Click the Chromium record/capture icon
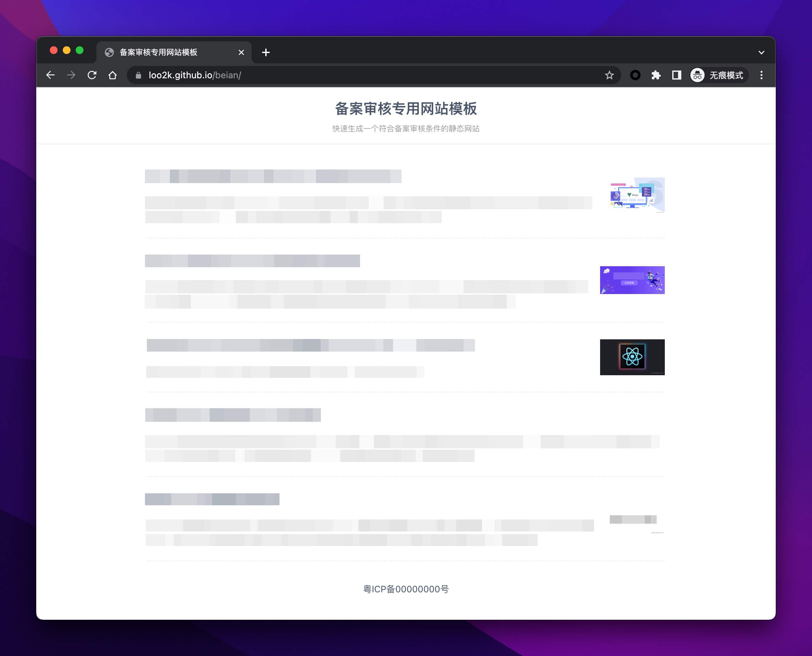This screenshot has width=812, height=656. point(636,75)
